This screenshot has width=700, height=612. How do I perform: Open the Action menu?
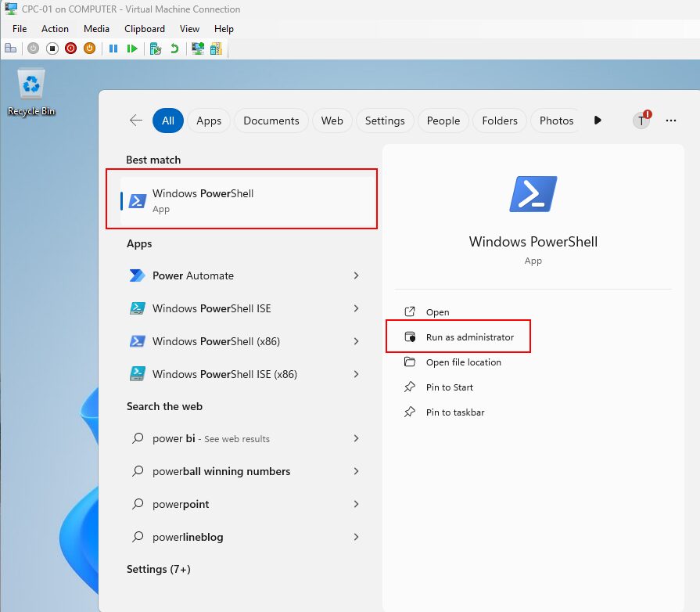pos(55,28)
